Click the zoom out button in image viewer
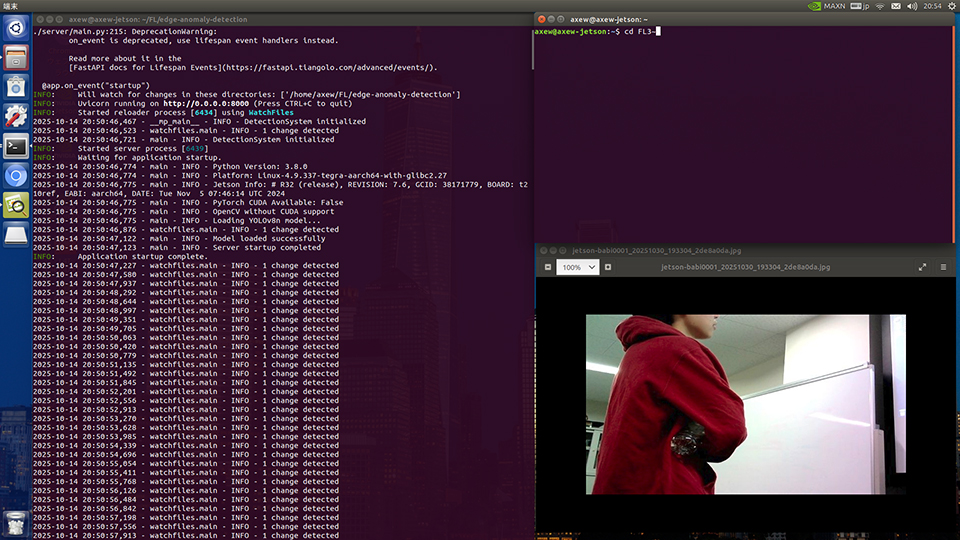 [x=548, y=268]
